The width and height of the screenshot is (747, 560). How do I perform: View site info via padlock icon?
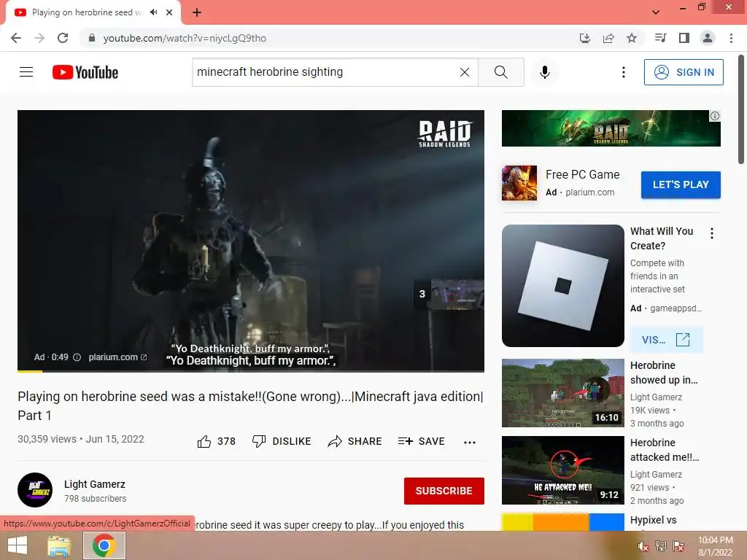92,38
